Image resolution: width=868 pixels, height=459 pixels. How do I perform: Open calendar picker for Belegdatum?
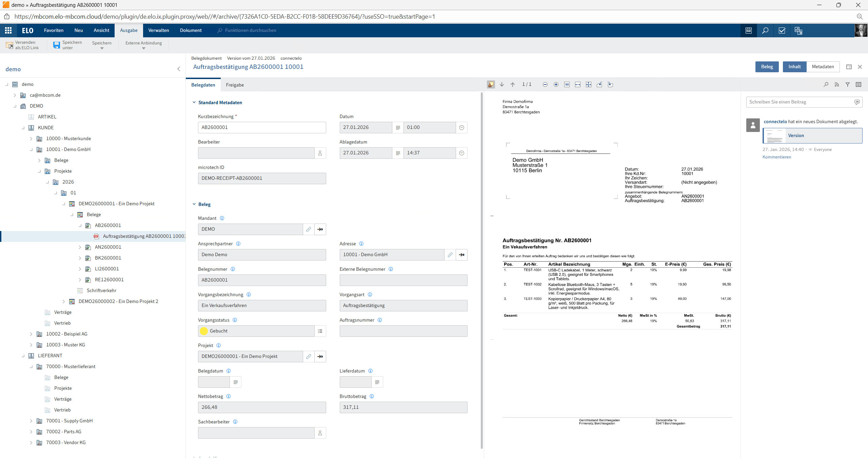pos(236,382)
